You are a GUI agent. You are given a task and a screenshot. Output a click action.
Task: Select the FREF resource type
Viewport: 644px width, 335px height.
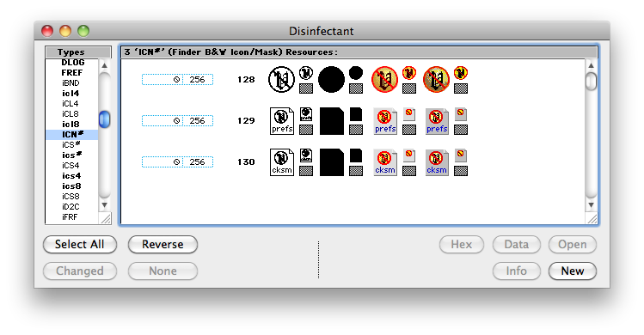[x=72, y=73]
